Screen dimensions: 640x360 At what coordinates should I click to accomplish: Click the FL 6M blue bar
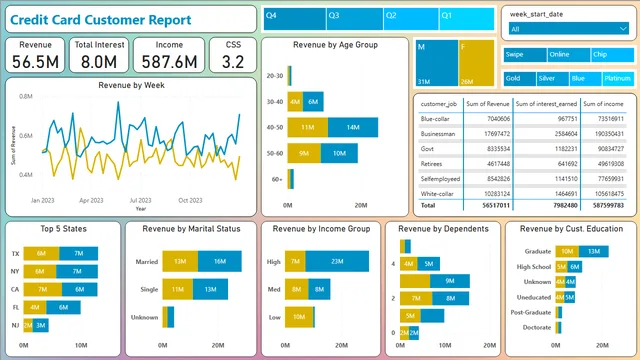tap(63, 307)
